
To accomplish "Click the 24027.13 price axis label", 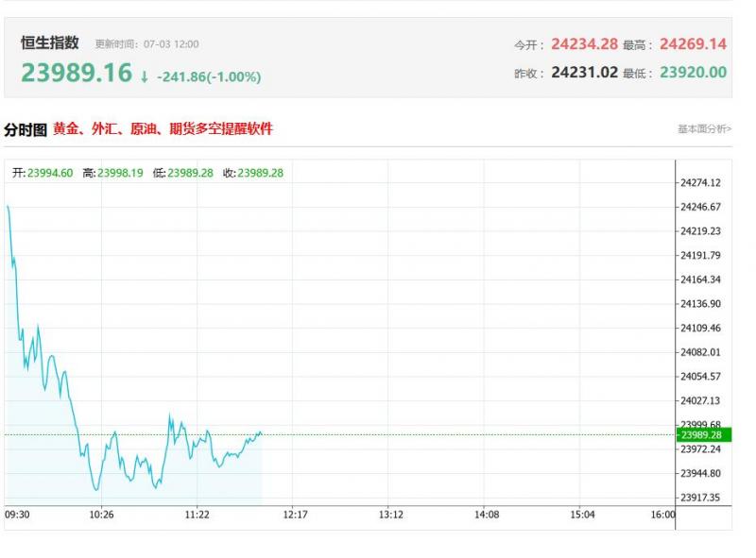I will pyautogui.click(x=700, y=400).
